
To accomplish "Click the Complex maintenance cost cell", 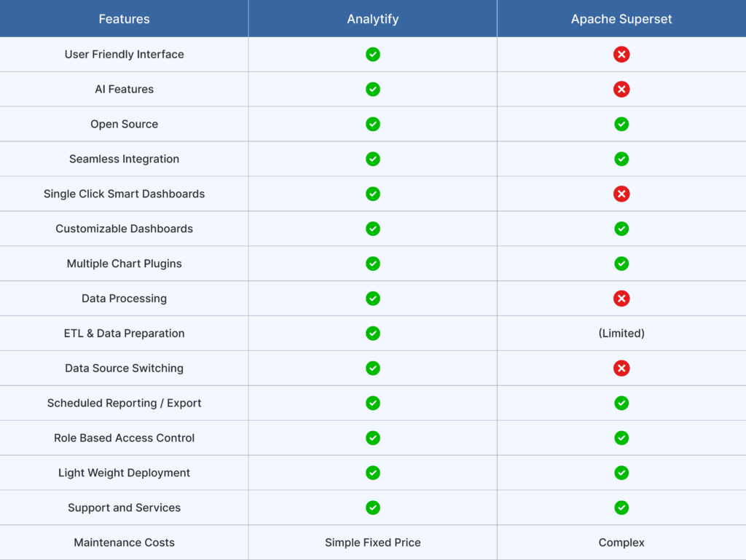I will tap(621, 543).
